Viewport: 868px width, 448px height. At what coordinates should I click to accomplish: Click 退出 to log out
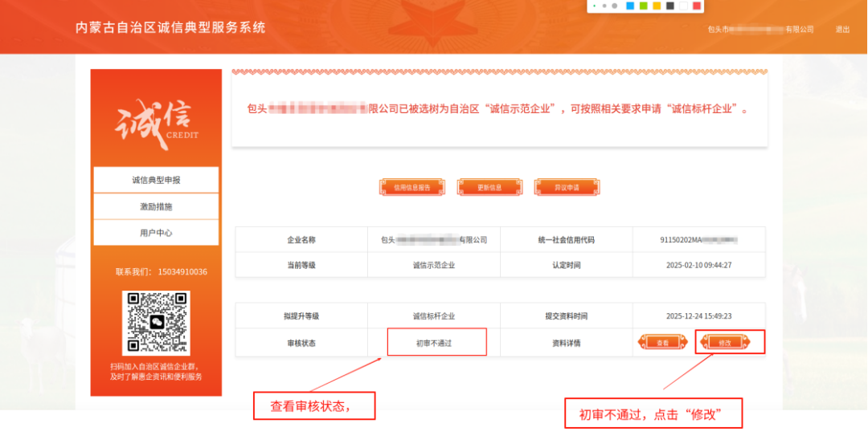pyautogui.click(x=842, y=30)
